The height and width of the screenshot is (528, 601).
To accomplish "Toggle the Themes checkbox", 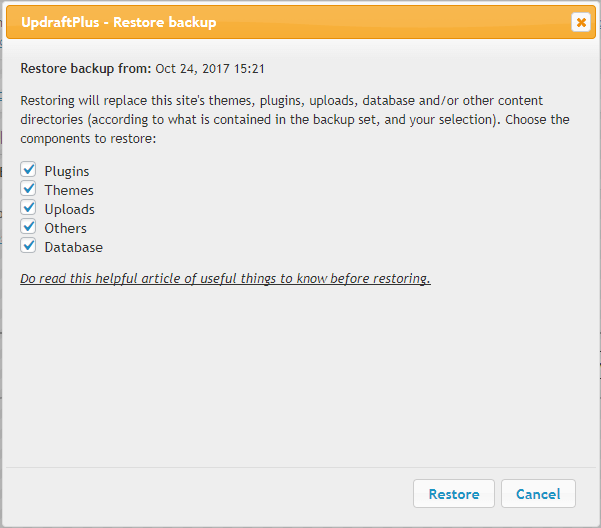I will click(x=28, y=189).
